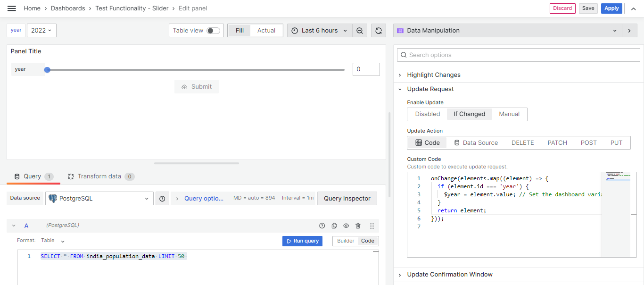This screenshot has height=285, width=644.
Task: Click the Run query button
Action: point(302,241)
